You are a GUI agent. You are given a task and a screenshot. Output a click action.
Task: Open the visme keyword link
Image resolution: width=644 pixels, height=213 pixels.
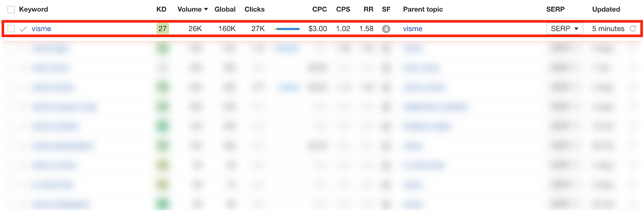[41, 29]
